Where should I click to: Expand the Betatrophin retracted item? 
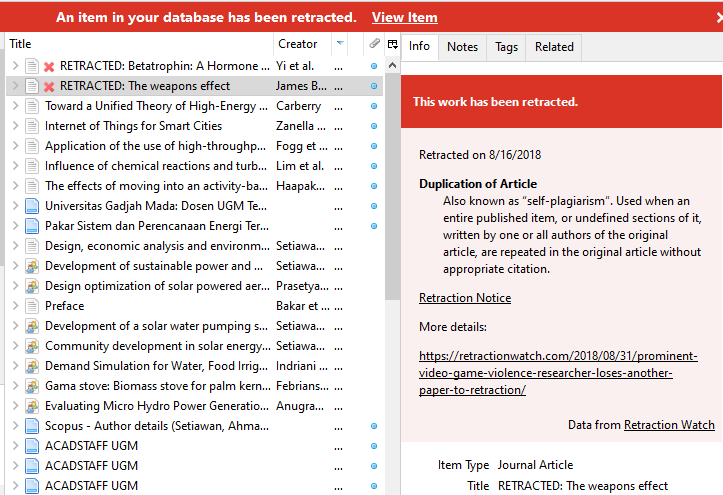[x=15, y=66]
